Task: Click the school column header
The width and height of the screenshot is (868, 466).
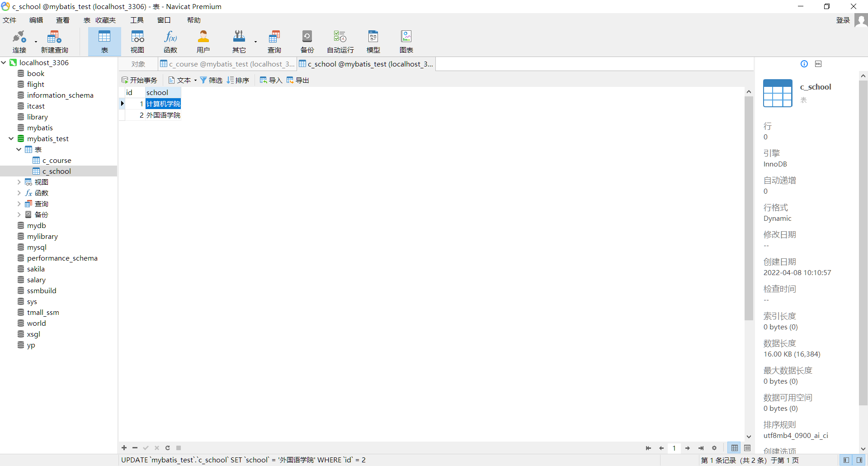Action: [163, 92]
